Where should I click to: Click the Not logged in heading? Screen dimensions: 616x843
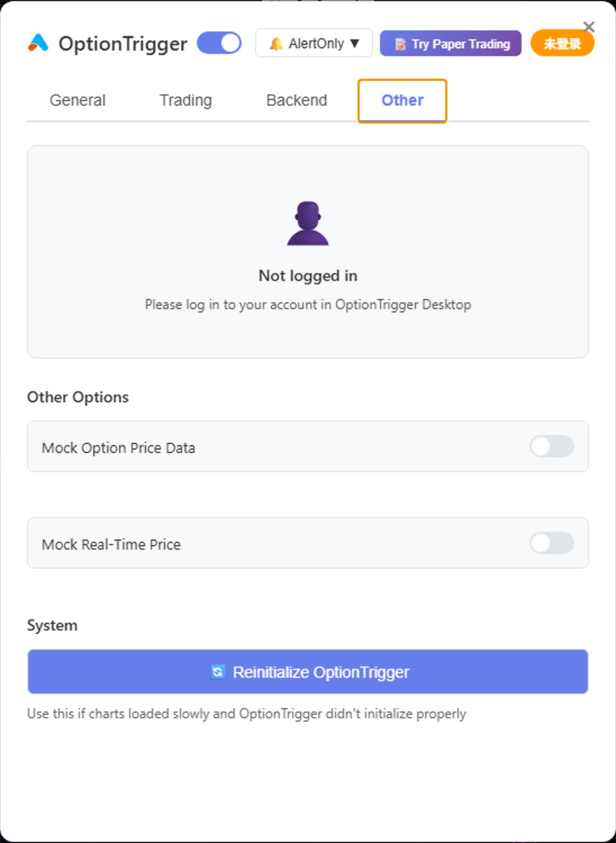(308, 276)
